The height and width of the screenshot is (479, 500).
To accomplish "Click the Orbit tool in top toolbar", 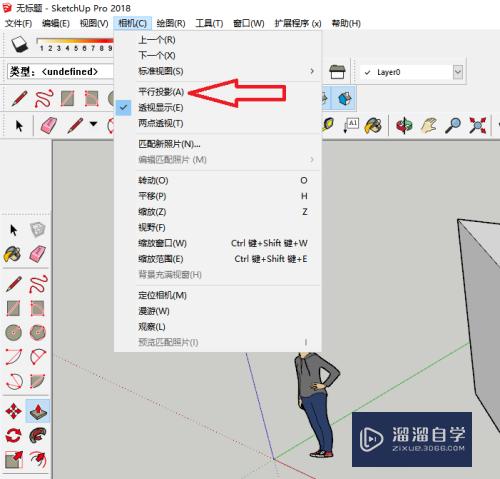I will 404,126.
